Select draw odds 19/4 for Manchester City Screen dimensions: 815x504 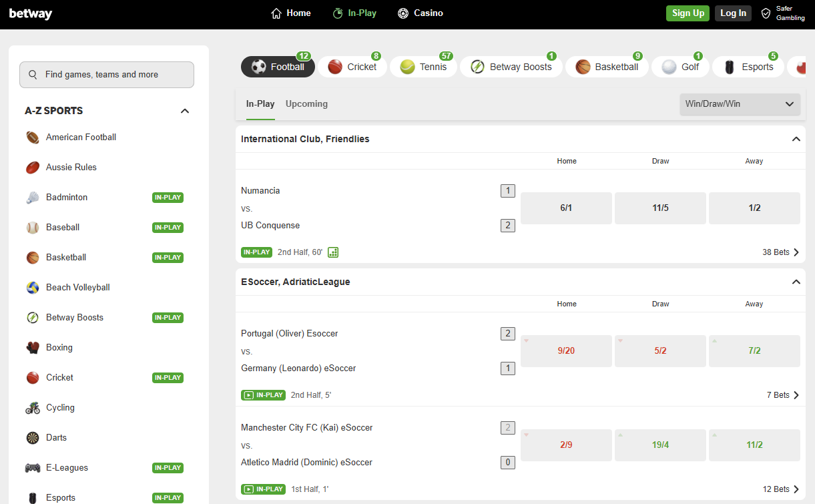(660, 445)
